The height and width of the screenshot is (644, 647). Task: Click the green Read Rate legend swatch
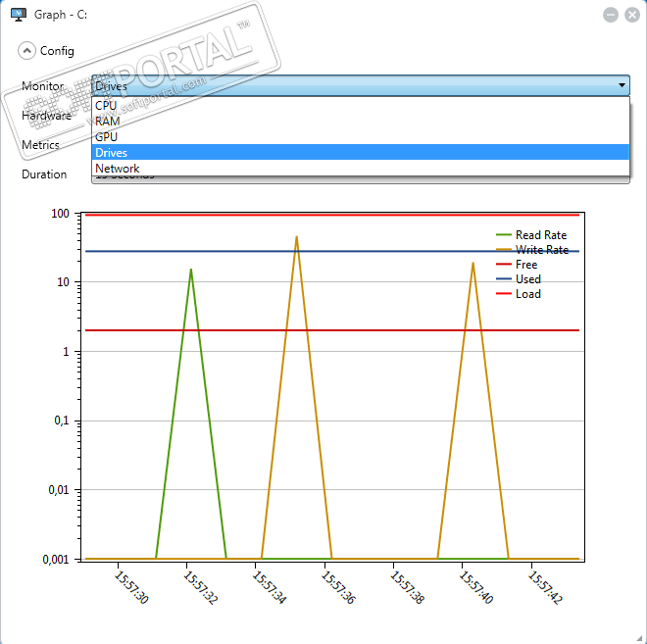tap(504, 234)
